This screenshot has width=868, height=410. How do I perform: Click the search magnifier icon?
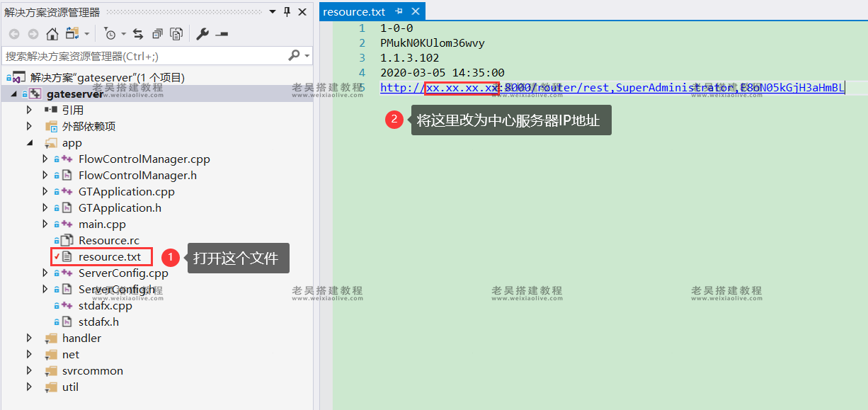(293, 55)
